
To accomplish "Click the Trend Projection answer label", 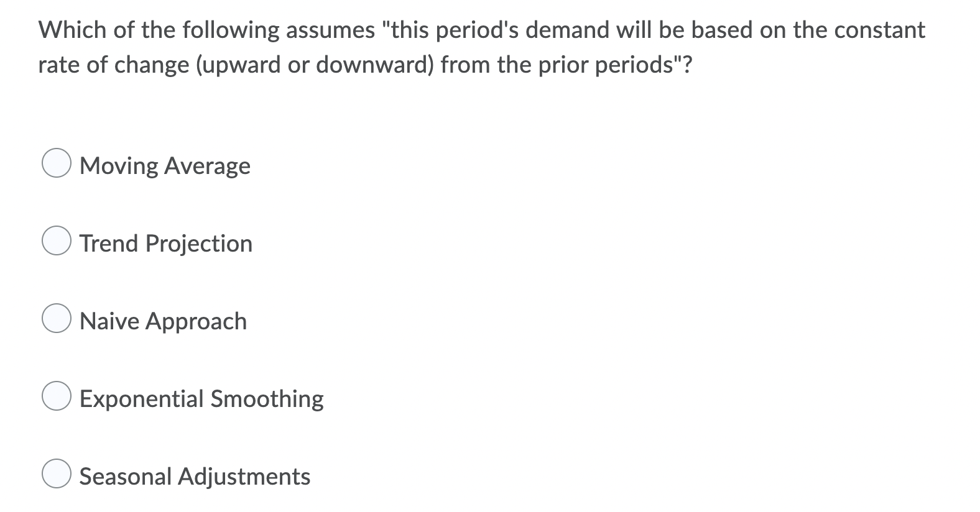I will click(x=165, y=243).
